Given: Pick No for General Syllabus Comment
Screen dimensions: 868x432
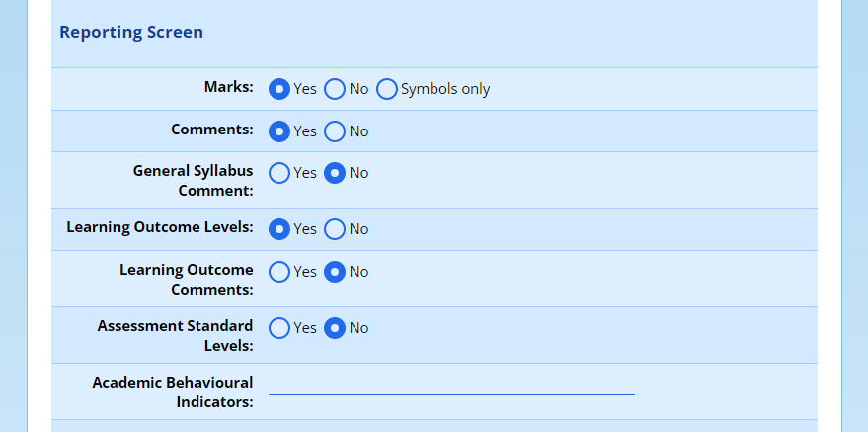Looking at the screenshot, I should pyautogui.click(x=335, y=173).
